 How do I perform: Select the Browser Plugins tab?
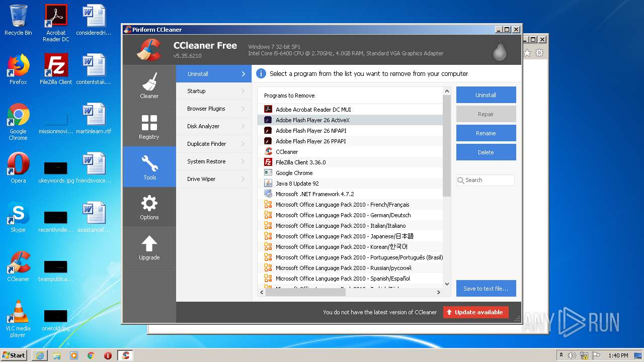(214, 109)
